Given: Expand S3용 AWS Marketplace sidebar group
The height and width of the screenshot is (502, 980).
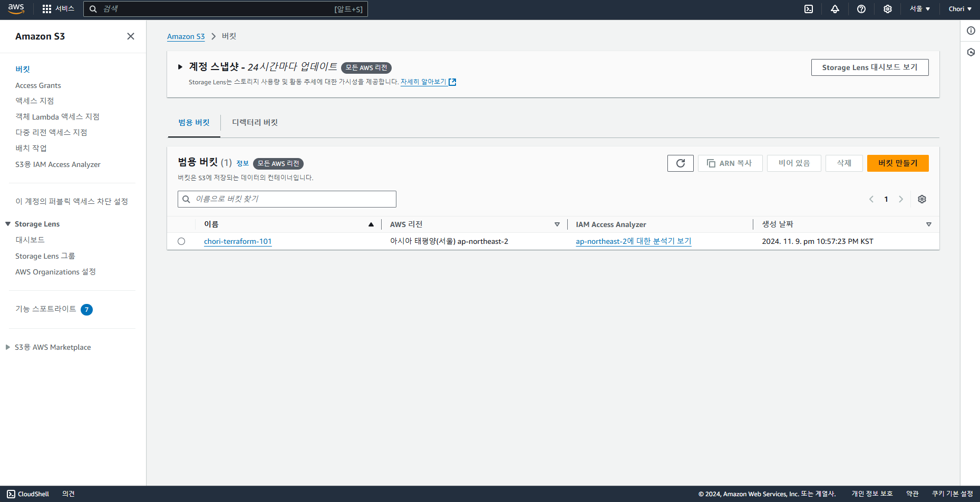Looking at the screenshot, I should (x=8, y=347).
